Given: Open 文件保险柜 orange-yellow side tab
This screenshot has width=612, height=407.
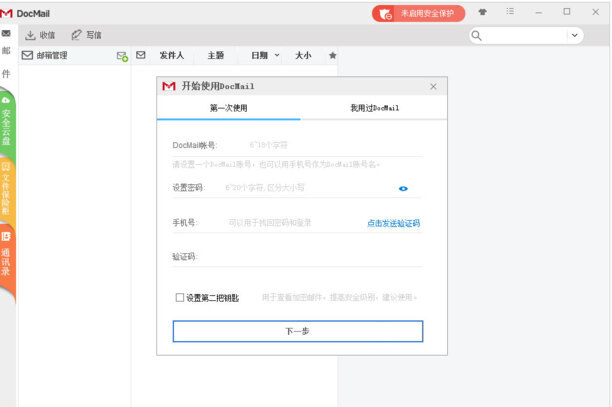Looking at the screenshot, I should [7, 188].
